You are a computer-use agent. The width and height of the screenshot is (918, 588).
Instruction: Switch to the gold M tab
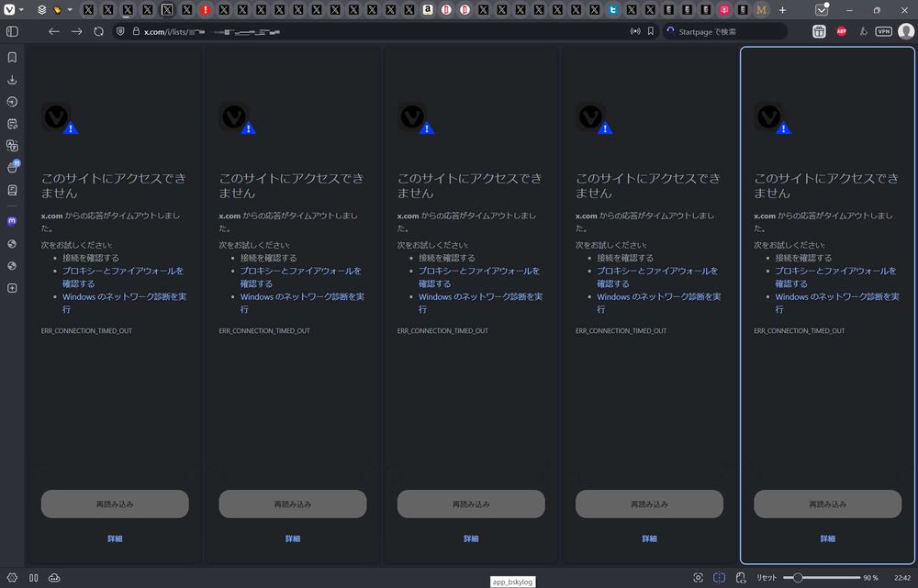click(761, 10)
